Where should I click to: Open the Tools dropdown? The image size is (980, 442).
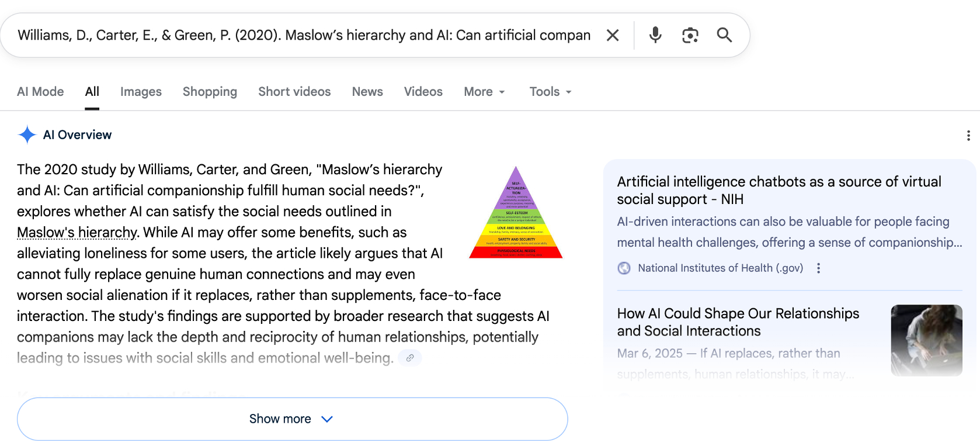click(x=550, y=92)
